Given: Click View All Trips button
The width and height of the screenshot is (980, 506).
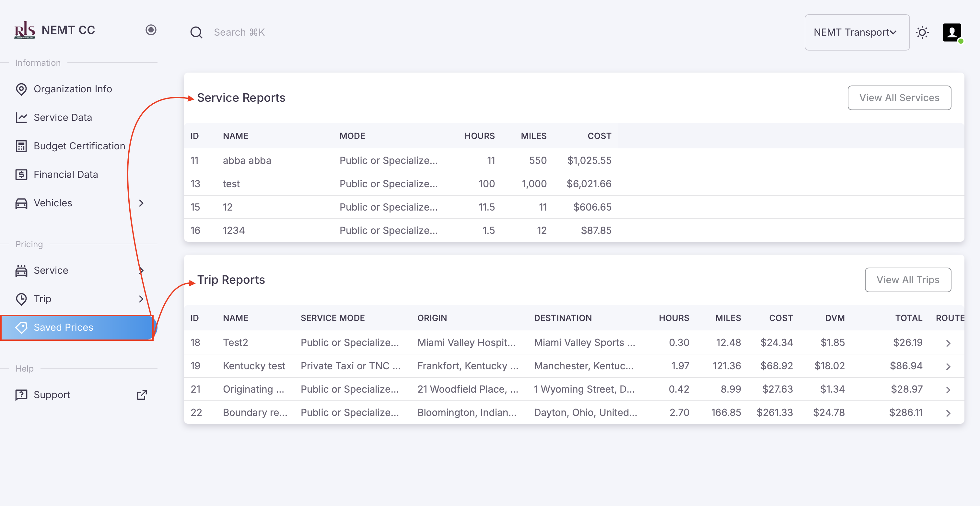Looking at the screenshot, I should [x=908, y=280].
